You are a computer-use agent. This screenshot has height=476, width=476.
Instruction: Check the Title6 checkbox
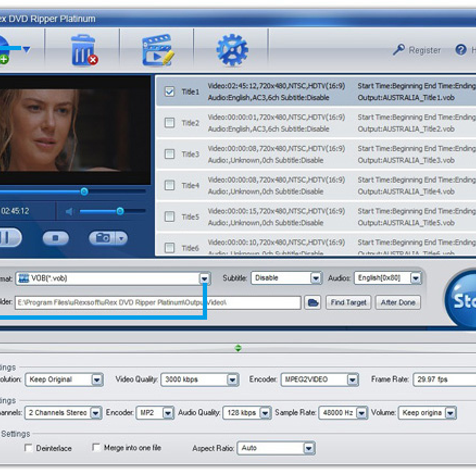tap(169, 248)
